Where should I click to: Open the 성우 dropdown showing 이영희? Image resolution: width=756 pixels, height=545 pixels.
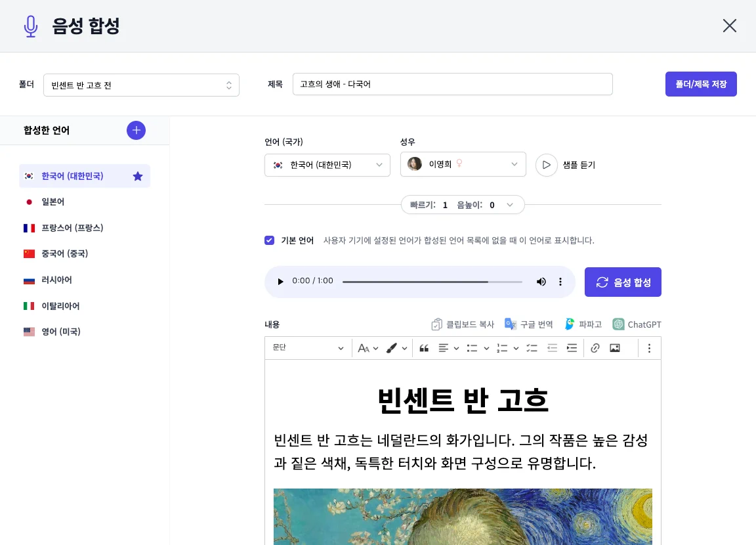(463, 164)
